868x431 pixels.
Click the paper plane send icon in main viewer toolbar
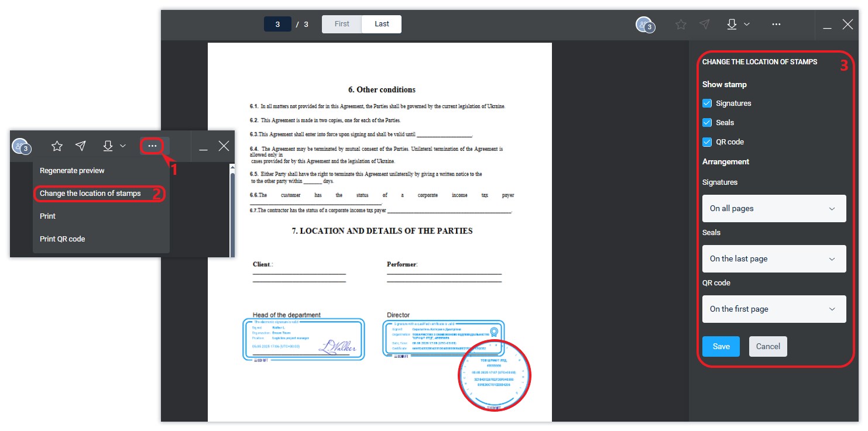[705, 25]
